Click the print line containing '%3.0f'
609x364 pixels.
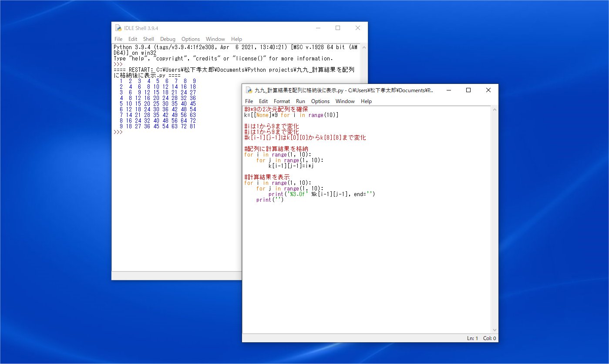click(x=322, y=194)
